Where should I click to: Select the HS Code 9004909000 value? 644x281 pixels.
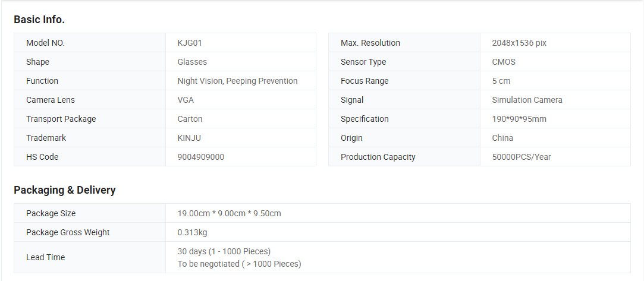[201, 157]
